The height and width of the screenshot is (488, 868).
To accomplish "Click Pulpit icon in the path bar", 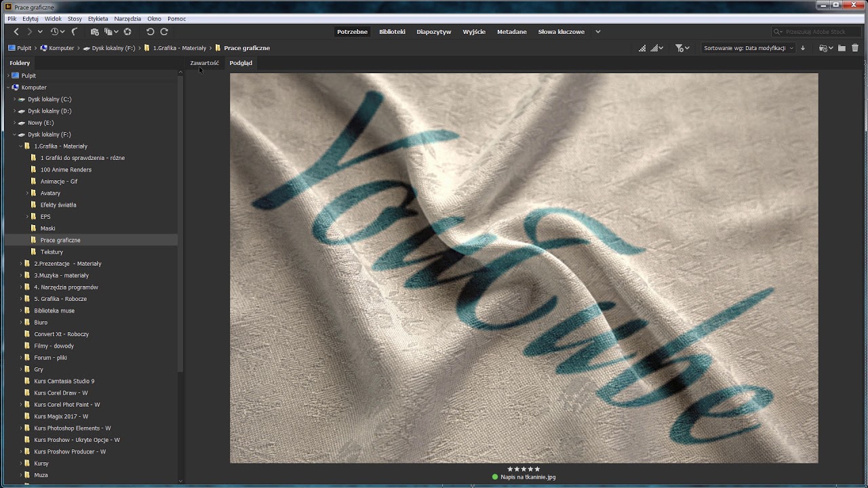I will (12, 48).
